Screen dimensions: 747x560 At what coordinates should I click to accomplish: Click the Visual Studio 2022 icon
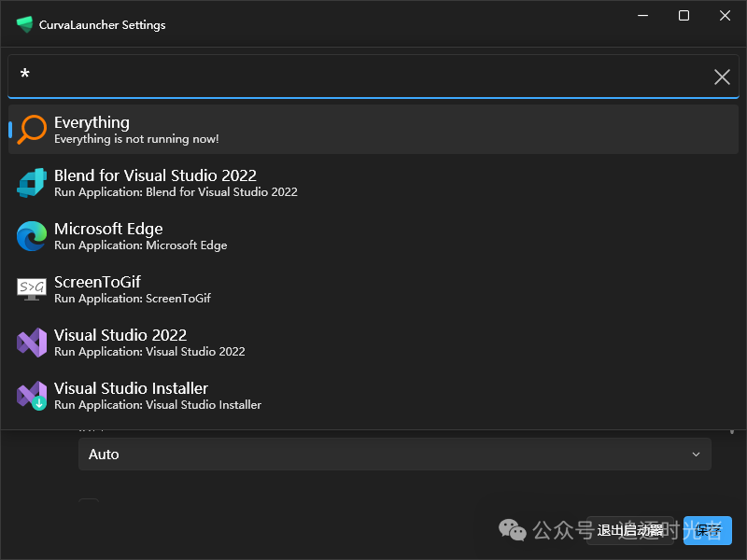[32, 343]
